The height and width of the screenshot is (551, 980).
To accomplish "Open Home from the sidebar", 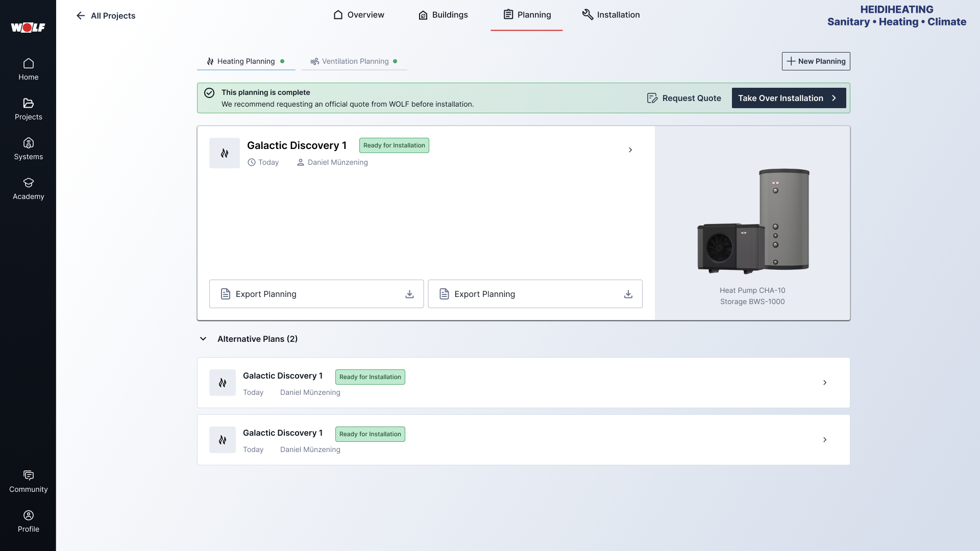I will pos(29,69).
